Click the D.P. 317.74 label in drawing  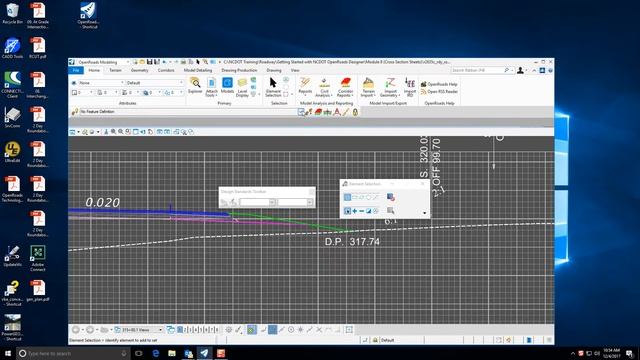pos(352,242)
